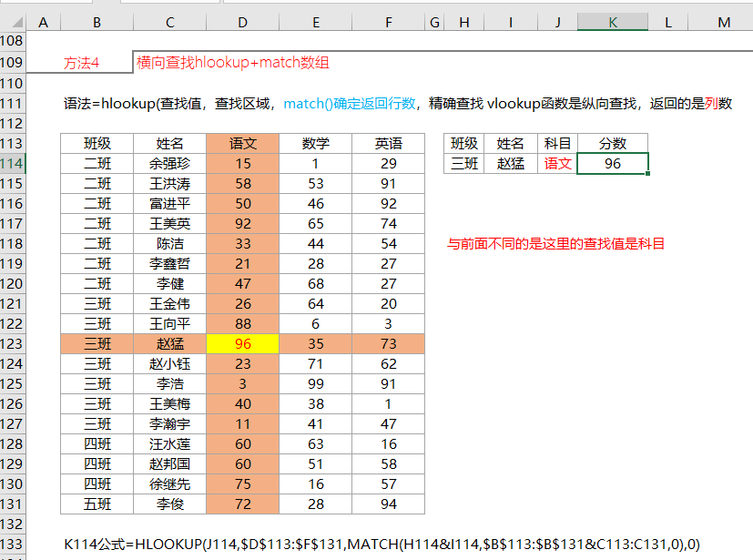The width and height of the screenshot is (753, 560).
Task: Select the name cell 汪水莲
Action: 169,443
